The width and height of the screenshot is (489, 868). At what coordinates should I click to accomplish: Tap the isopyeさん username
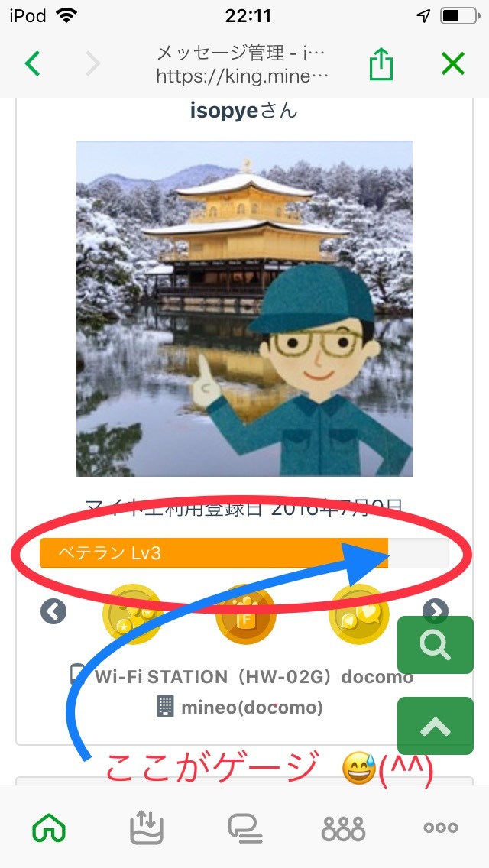244,111
